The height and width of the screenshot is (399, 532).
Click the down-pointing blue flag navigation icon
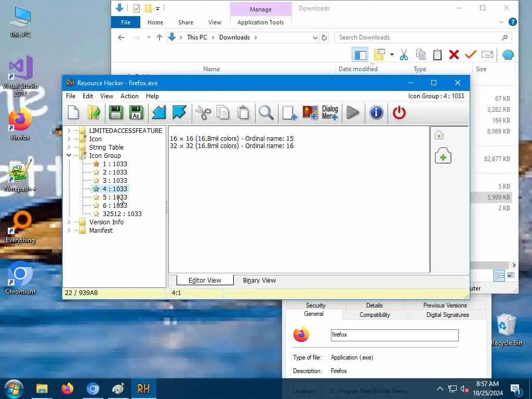tap(179, 113)
